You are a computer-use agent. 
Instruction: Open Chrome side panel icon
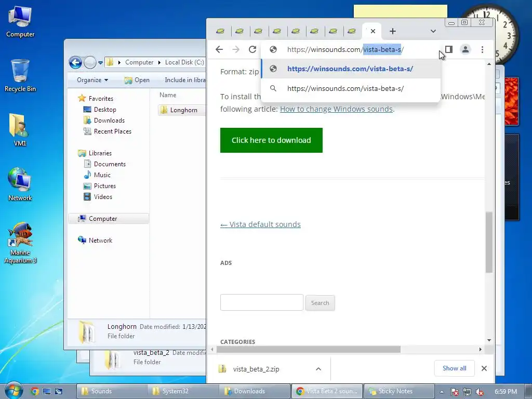coord(449,49)
